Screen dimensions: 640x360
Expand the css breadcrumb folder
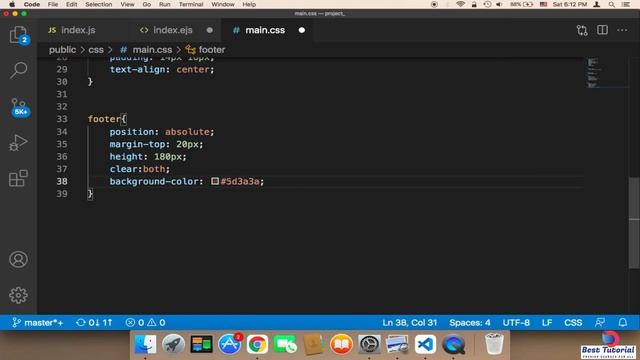point(96,50)
